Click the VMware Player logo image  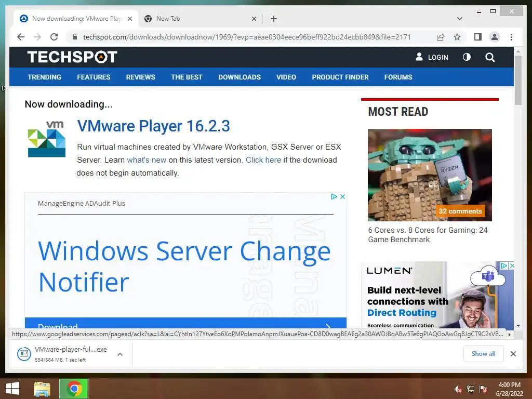point(46,139)
